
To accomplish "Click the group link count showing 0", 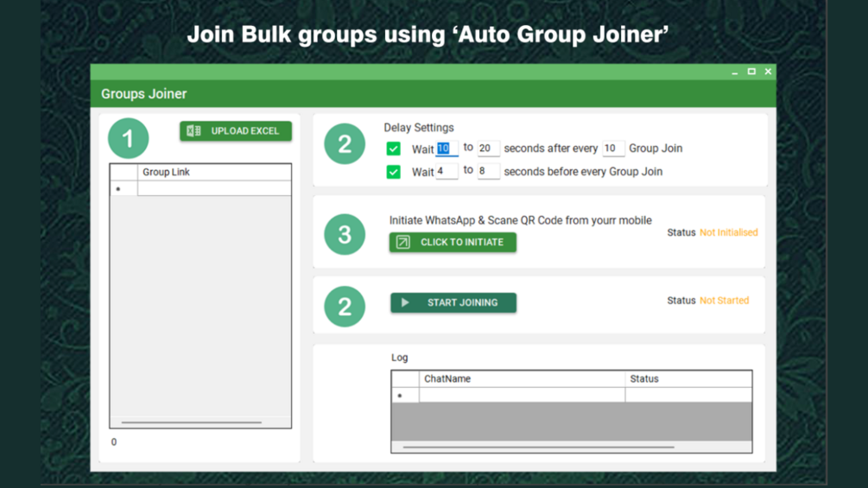I will [x=114, y=442].
